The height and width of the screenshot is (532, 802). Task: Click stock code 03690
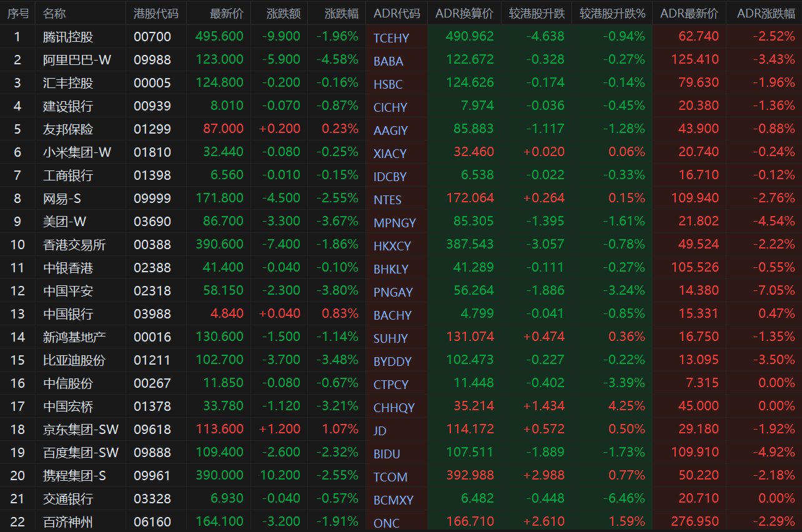click(x=152, y=222)
